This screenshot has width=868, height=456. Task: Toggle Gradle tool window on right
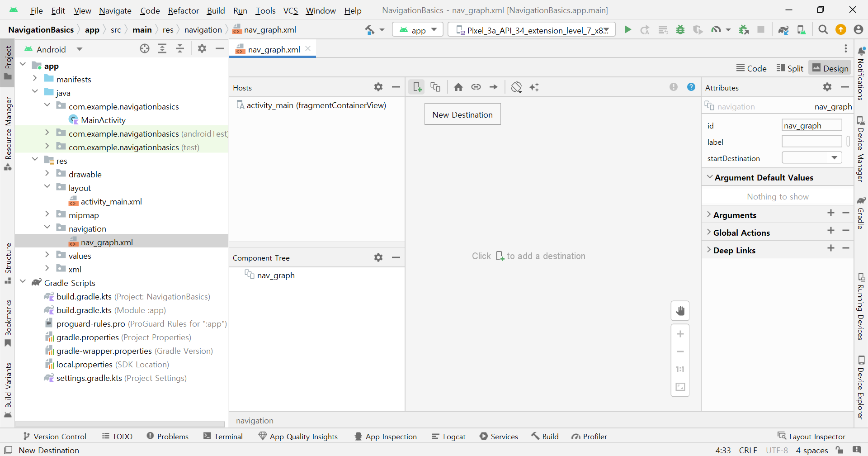tap(861, 213)
